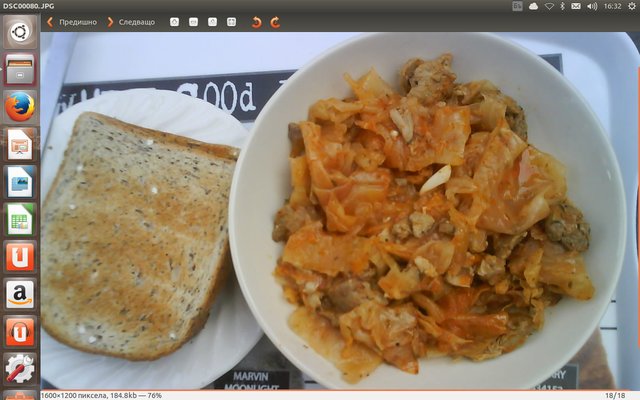Click the zoom out toolbar icon
640x400 pixels.
193,21
